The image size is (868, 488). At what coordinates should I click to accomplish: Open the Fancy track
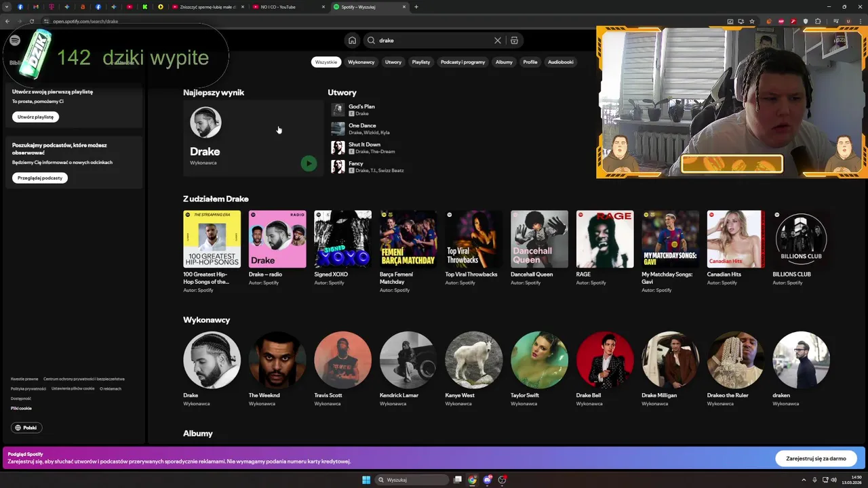tap(356, 163)
